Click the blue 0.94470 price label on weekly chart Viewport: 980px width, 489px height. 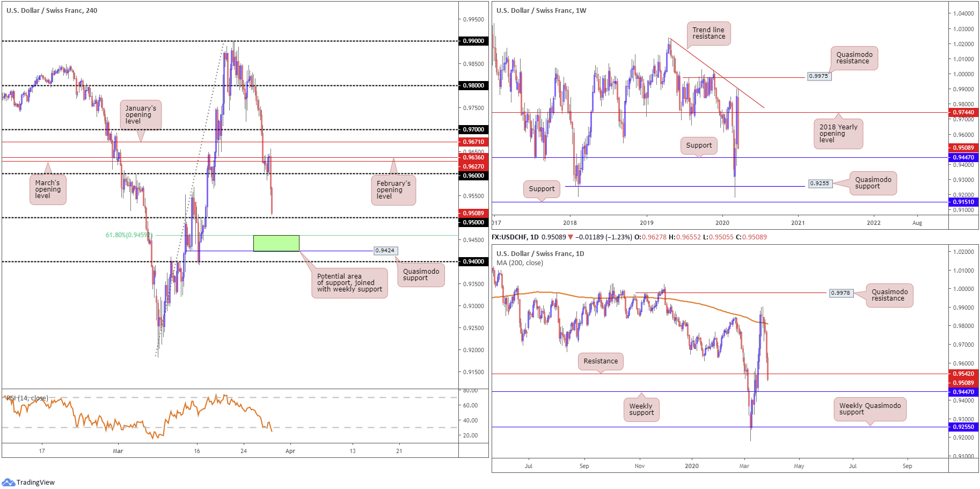(963, 157)
